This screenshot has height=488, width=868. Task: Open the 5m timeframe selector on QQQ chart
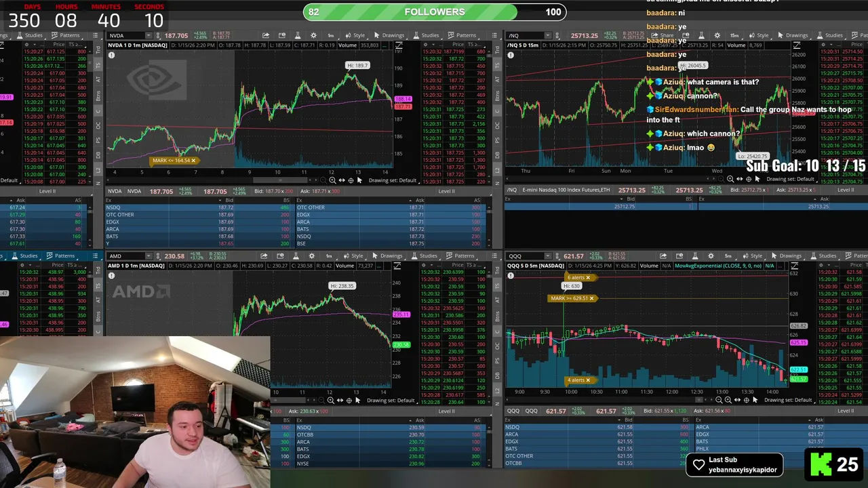[x=728, y=256]
